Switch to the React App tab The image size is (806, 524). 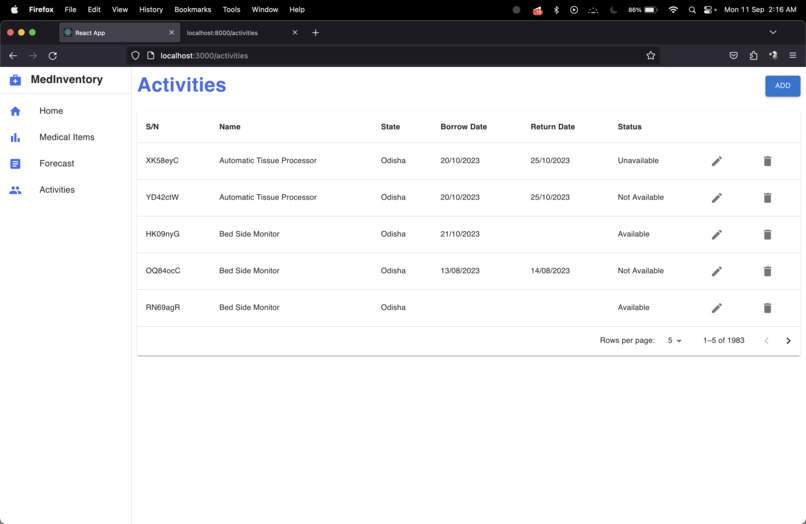coord(119,32)
